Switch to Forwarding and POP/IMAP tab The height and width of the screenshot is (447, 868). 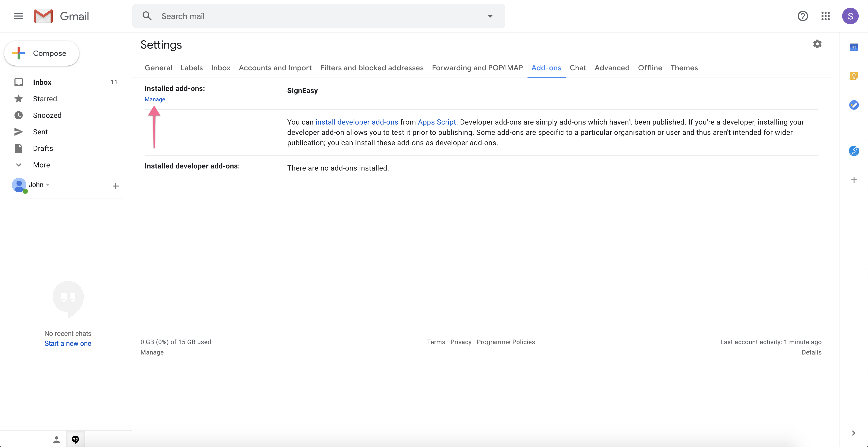[477, 68]
